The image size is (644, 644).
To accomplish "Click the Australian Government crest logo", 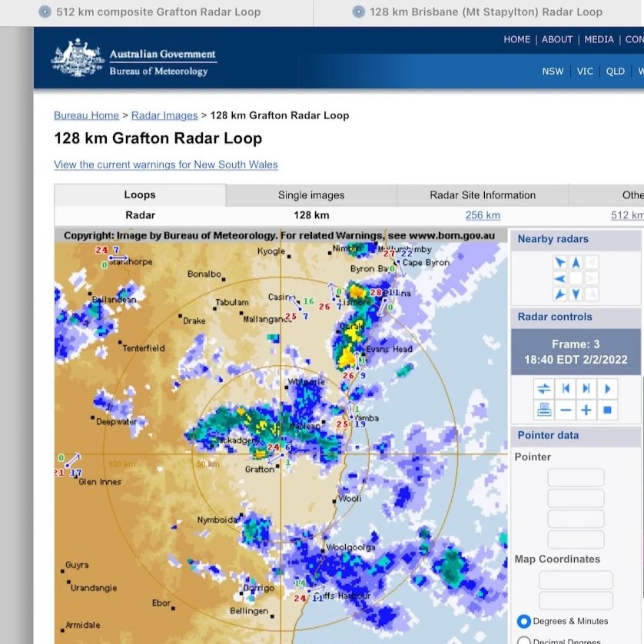I will (78, 58).
